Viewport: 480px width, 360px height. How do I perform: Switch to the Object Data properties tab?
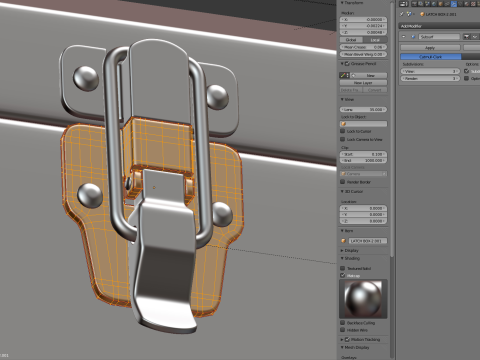click(x=460, y=4)
